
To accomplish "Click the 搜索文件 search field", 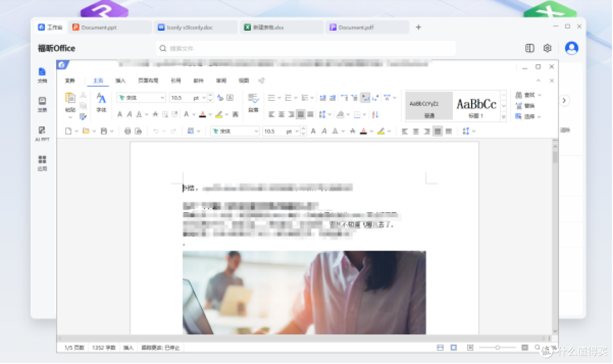I will point(306,48).
